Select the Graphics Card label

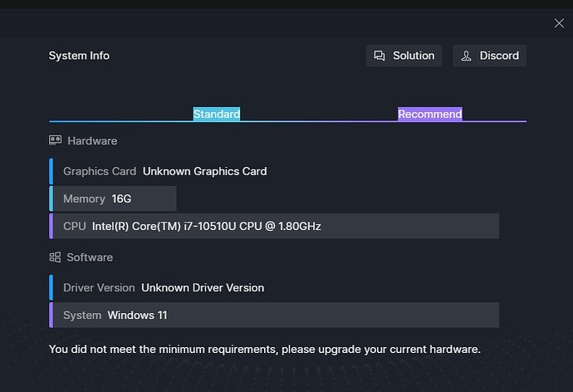(100, 171)
